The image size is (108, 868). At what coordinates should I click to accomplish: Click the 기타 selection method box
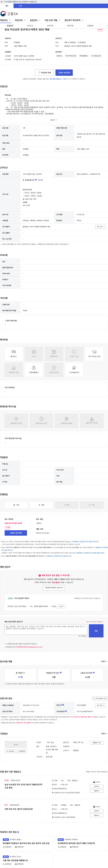(92, 505)
